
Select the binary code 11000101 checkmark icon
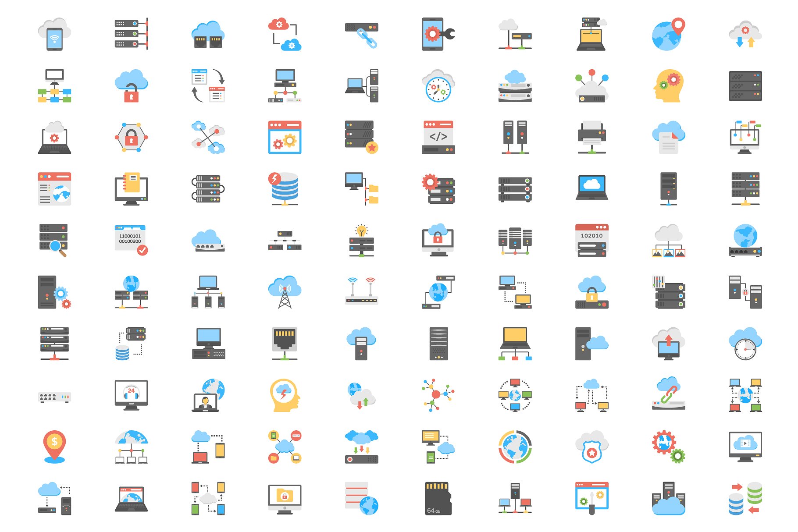coord(131,240)
